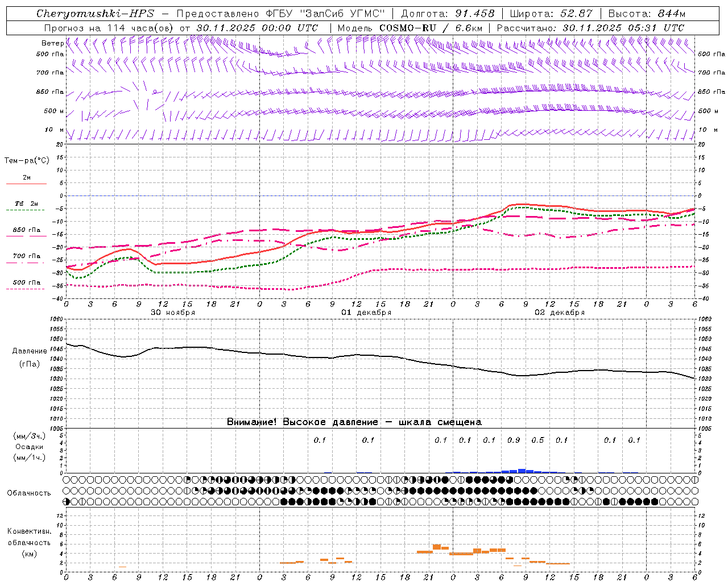Click the '500 м' wind level label at left
The width and height of the screenshot is (728, 582).
click(x=54, y=111)
